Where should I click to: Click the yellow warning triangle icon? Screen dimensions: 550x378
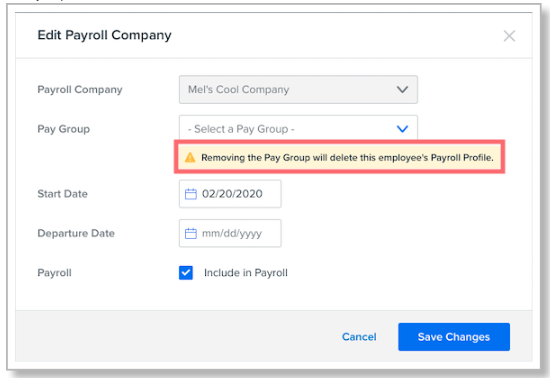(x=190, y=158)
